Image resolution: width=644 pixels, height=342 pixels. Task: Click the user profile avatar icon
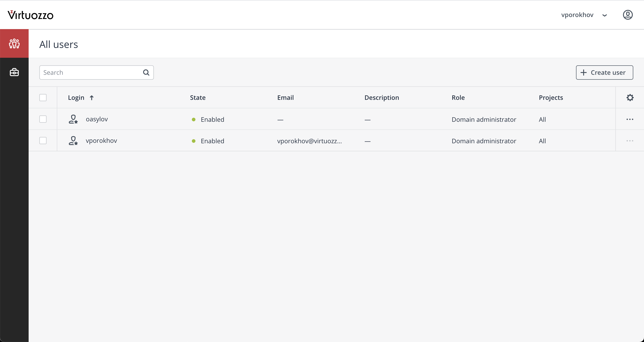pyautogui.click(x=627, y=15)
